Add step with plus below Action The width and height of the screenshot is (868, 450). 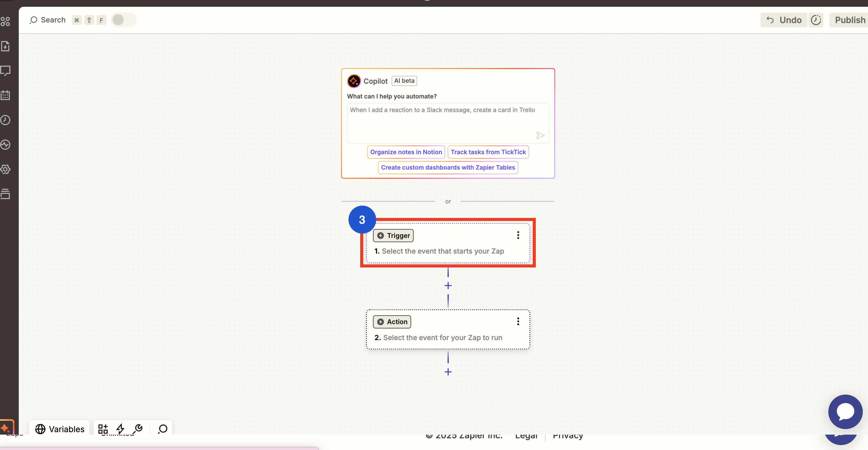point(448,372)
